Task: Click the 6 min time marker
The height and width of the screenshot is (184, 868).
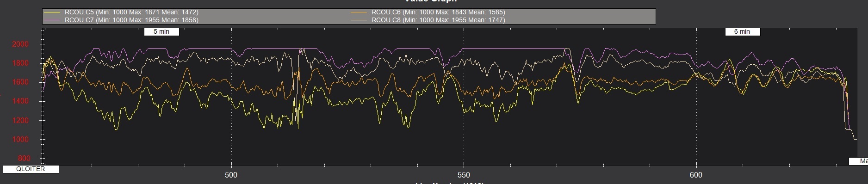Action: click(x=742, y=31)
